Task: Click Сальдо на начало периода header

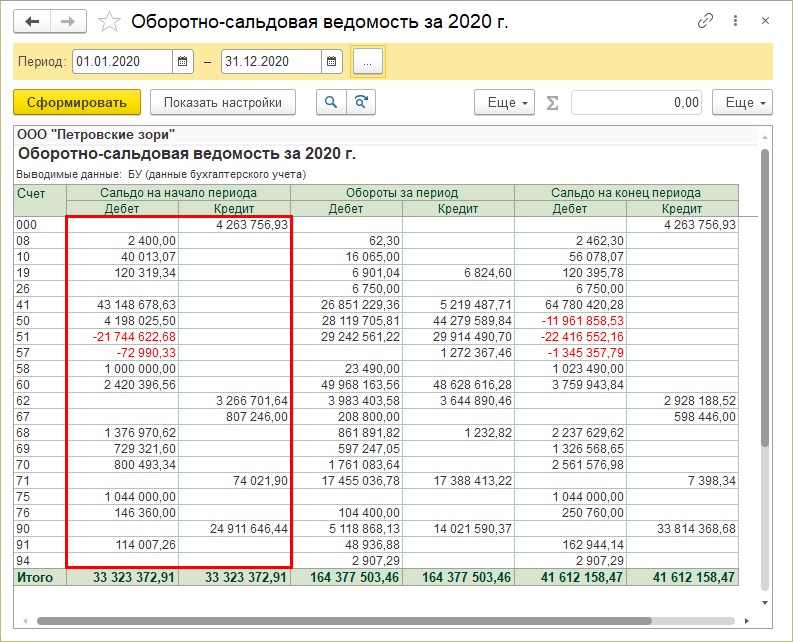Action: coord(179,193)
